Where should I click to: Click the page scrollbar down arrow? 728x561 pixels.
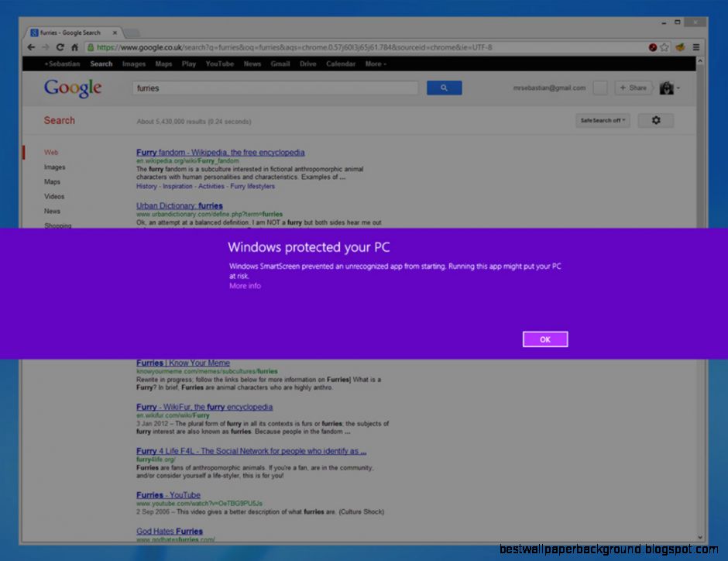[700, 537]
